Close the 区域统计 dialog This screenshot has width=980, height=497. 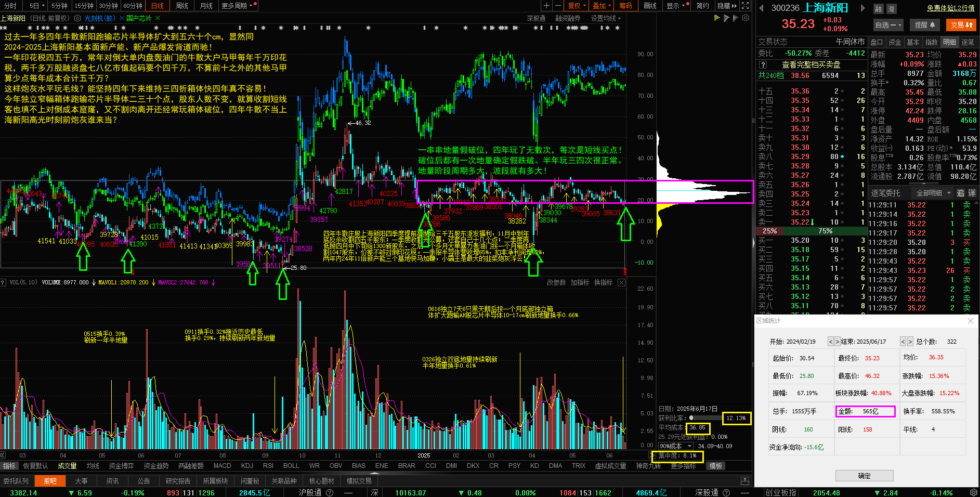click(970, 321)
